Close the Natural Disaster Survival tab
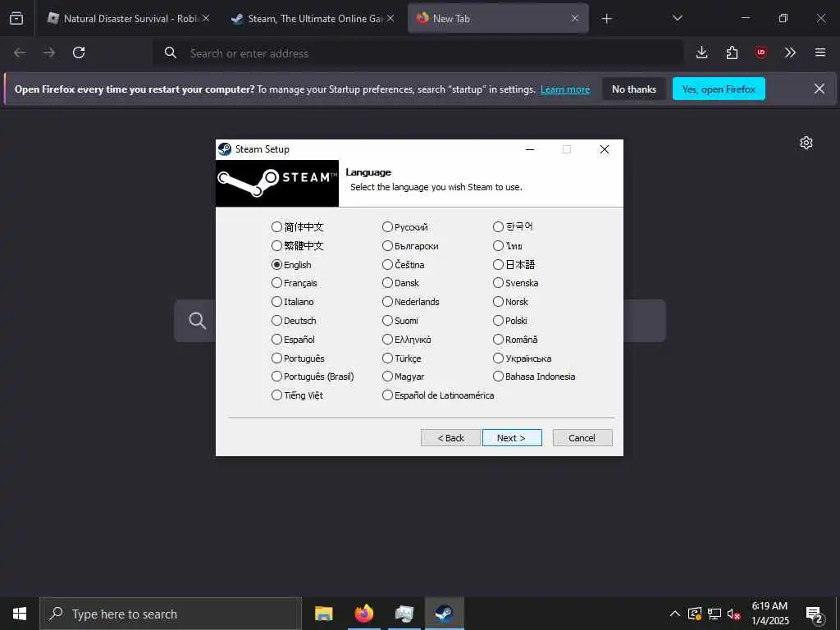 (x=206, y=18)
